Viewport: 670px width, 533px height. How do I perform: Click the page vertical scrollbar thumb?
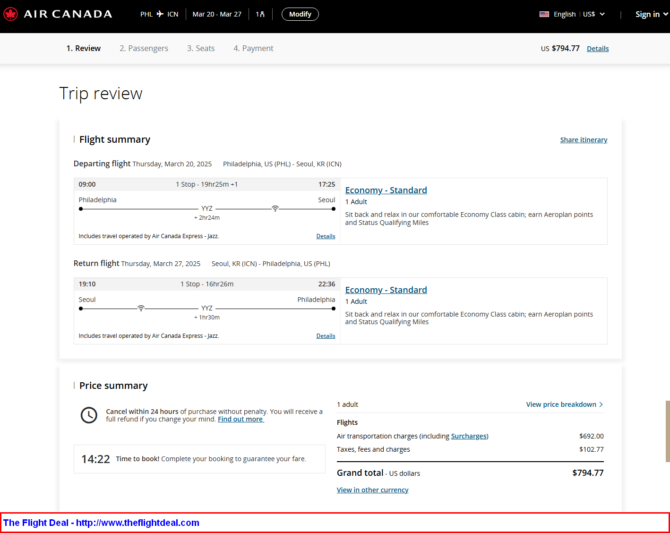coord(667,431)
